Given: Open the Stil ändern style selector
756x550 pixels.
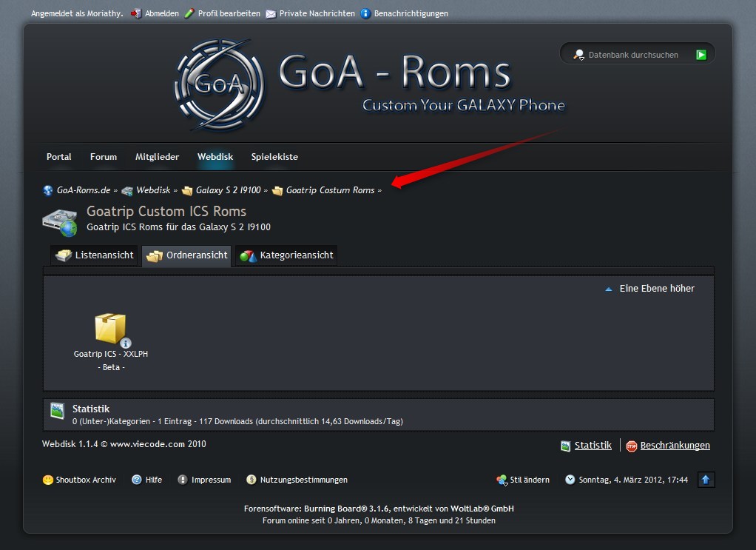Looking at the screenshot, I should click(x=523, y=480).
